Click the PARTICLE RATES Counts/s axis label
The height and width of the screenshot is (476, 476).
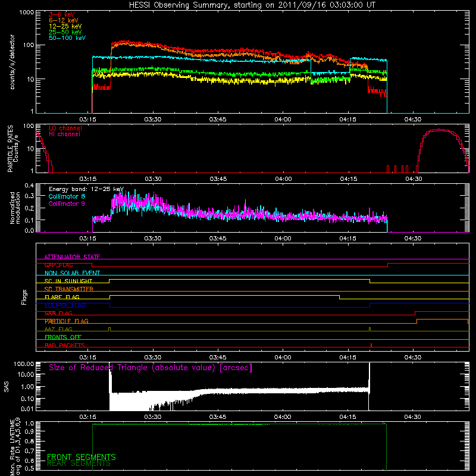pos(13,149)
